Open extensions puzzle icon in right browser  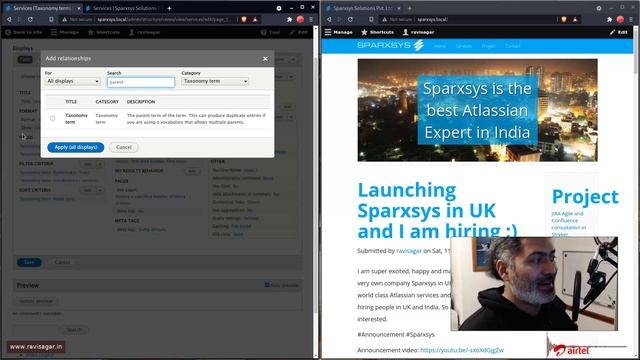tap(609, 19)
